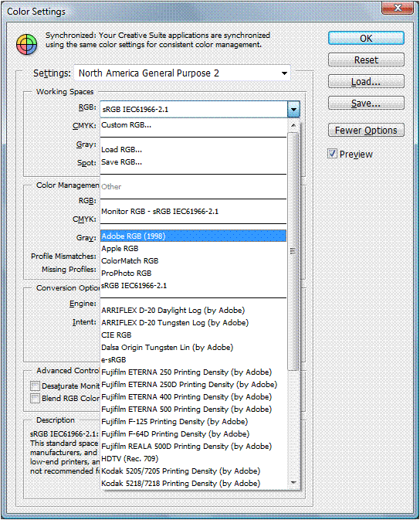The height and width of the screenshot is (520, 420).
Task: Open the Load... settings dialog
Action: click(x=366, y=81)
